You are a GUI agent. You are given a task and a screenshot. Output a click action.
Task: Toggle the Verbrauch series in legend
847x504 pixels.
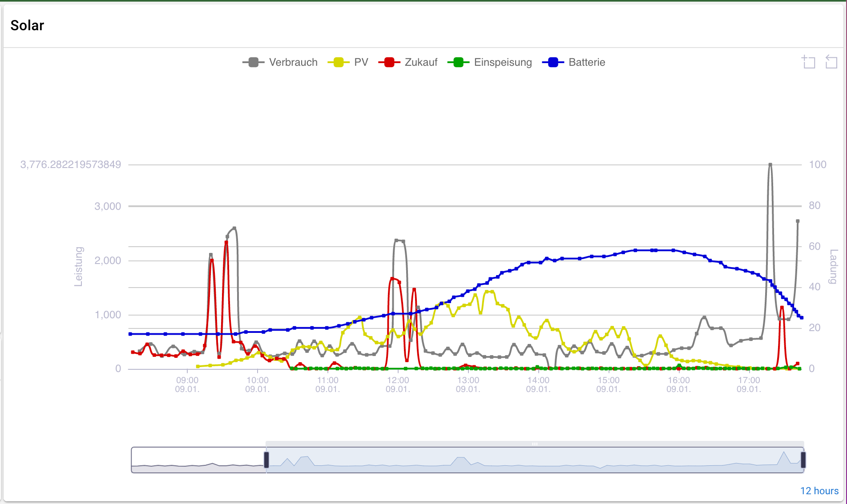point(280,62)
